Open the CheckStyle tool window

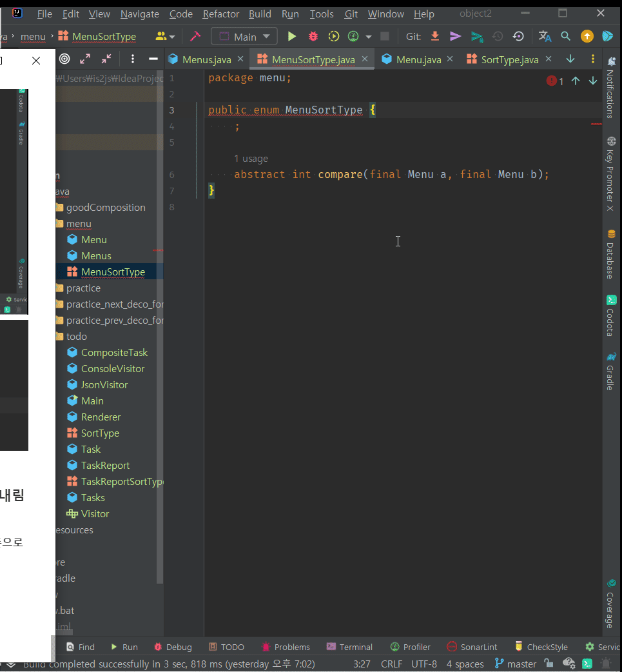[541, 647]
